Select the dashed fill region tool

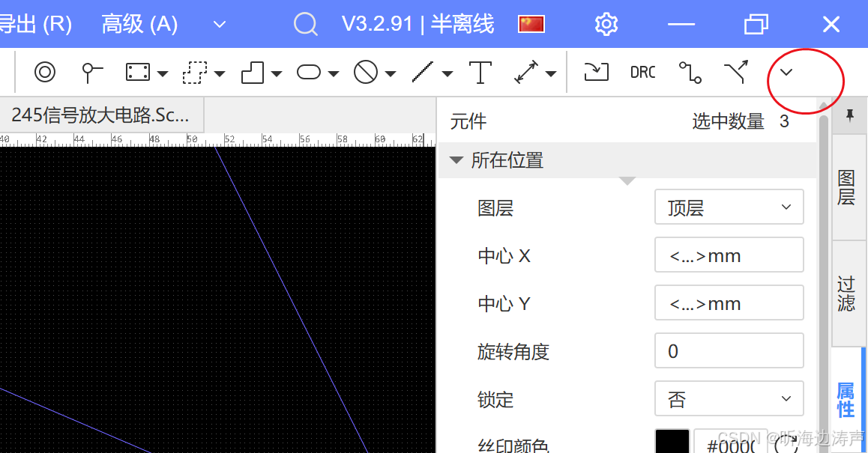pos(194,73)
